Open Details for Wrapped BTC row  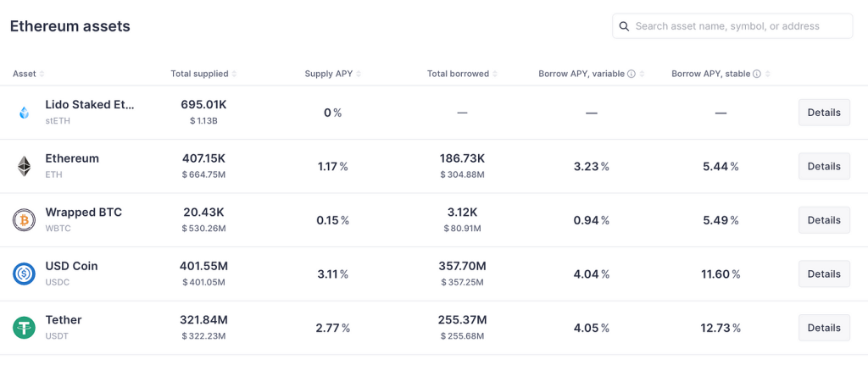tap(824, 219)
